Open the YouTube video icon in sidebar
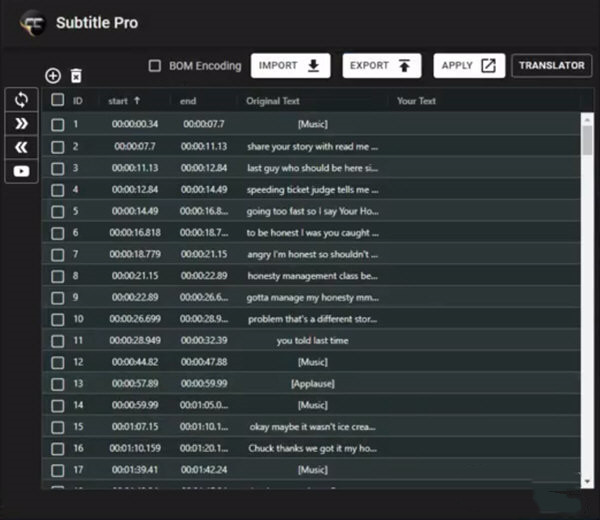 pos(22,171)
